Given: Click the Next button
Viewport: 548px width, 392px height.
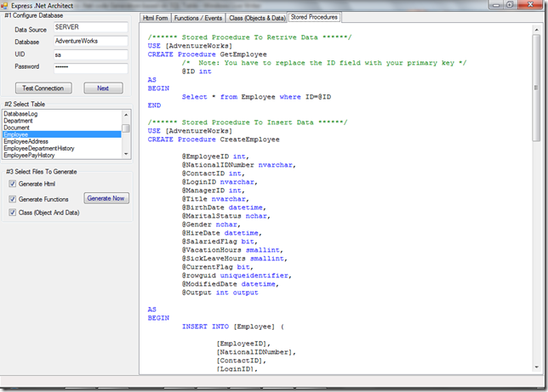Looking at the screenshot, I should coord(103,88).
